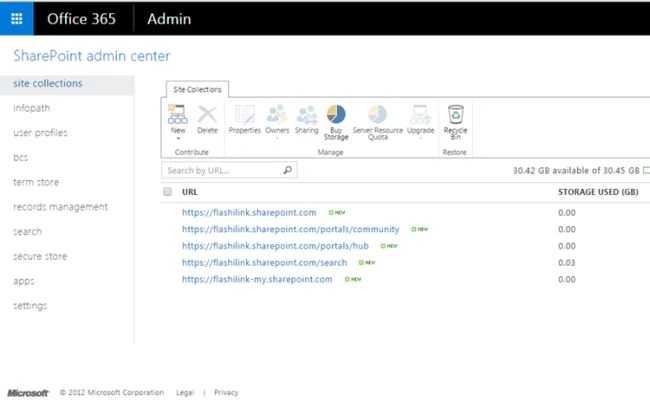Open the flashilink.sharepoint.com/search link

point(264,262)
